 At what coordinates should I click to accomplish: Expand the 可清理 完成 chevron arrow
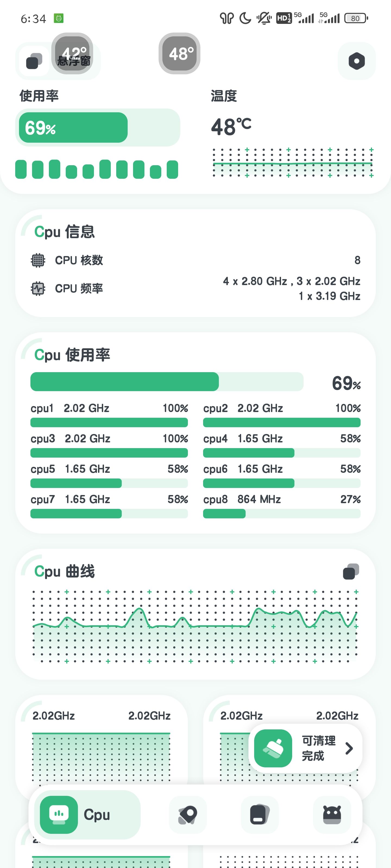(349, 748)
